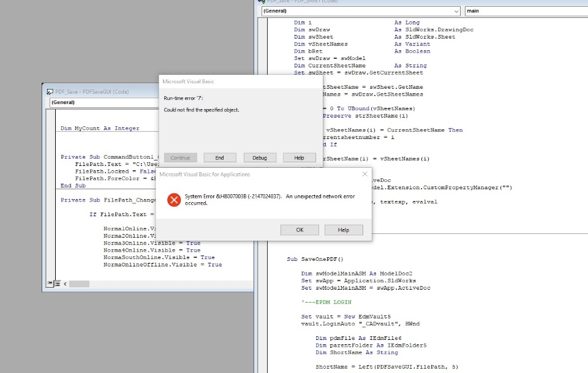
Task: Click the 'Set swDraw = swModel' line
Action: [330, 58]
